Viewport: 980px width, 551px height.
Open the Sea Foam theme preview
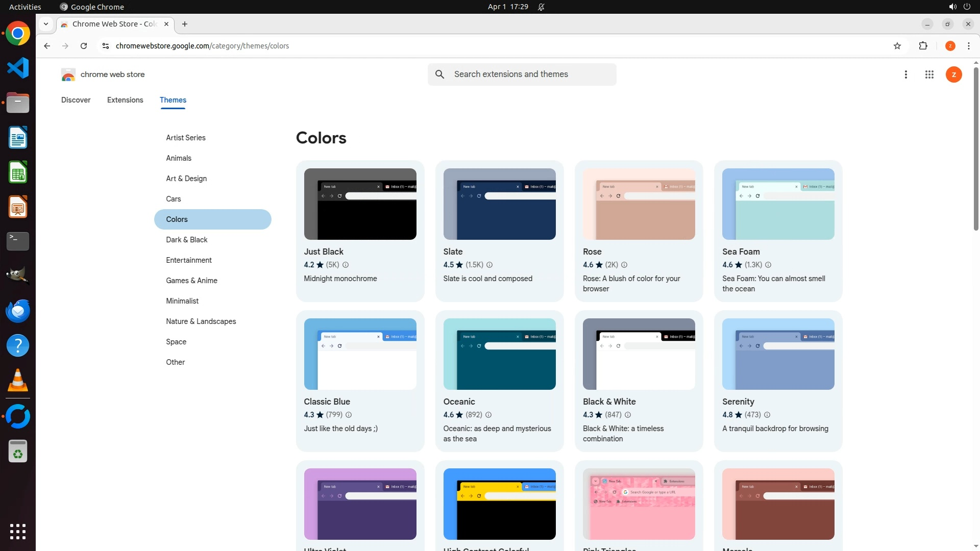778,204
